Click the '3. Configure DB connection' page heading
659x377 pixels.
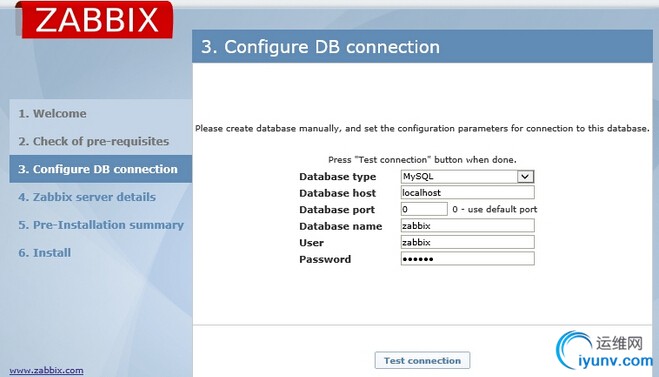320,47
